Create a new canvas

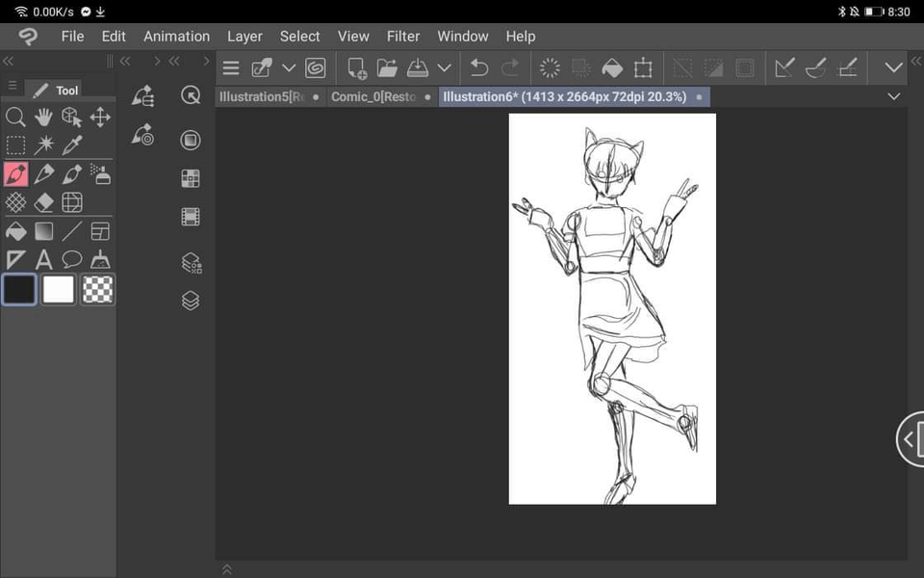pos(357,68)
